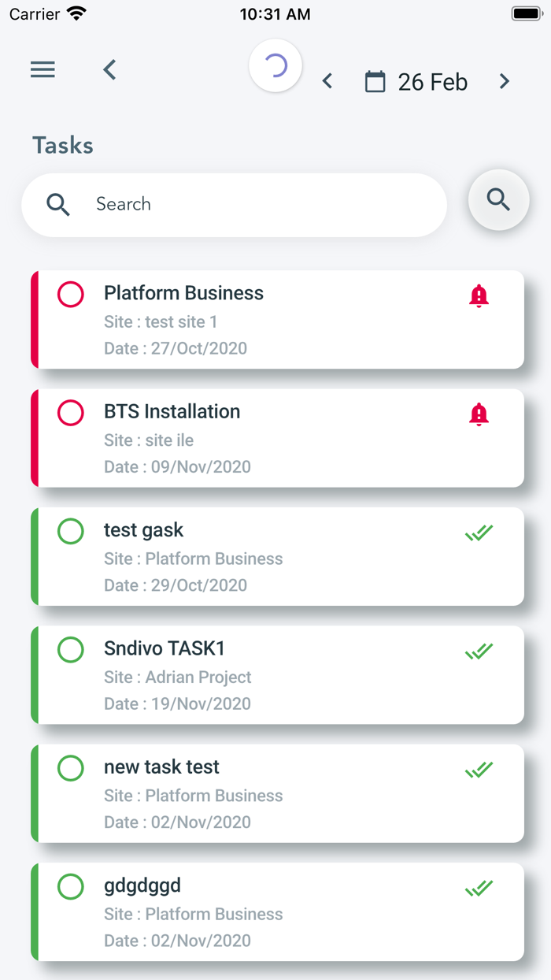Toggle BTS Installation status circle
This screenshot has width=551, height=980.
pyautogui.click(x=71, y=413)
